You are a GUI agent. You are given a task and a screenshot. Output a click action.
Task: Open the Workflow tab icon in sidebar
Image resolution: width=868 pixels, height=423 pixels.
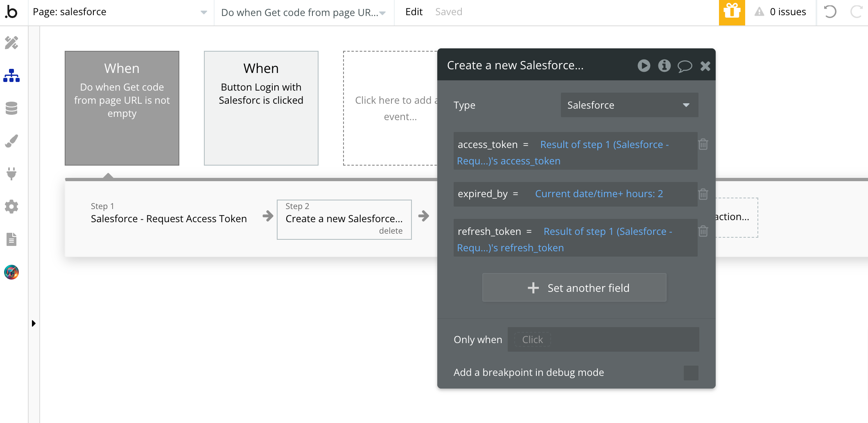coord(11,75)
